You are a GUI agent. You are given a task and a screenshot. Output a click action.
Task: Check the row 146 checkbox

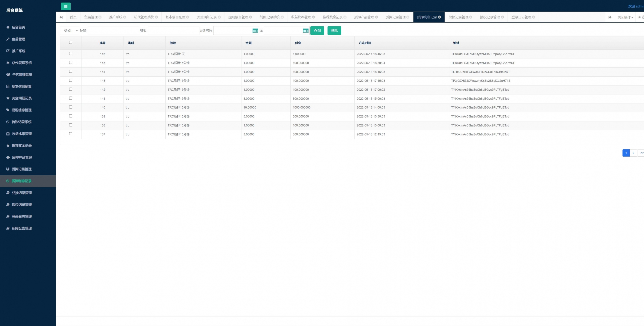click(70, 53)
